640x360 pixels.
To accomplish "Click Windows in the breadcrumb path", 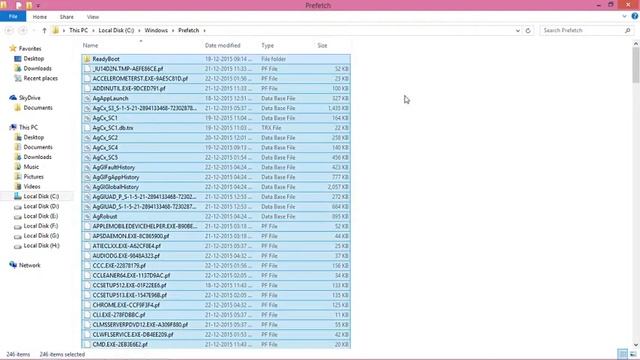I will click(156, 31).
